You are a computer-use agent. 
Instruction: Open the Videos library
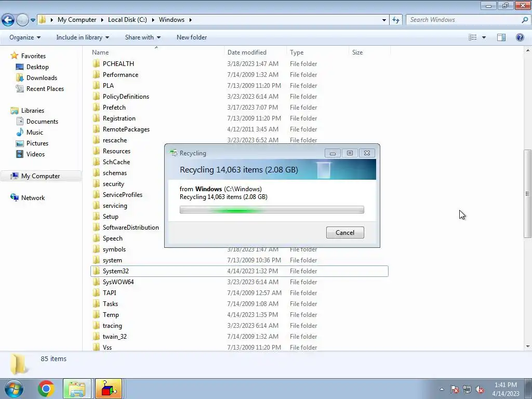[x=35, y=154]
